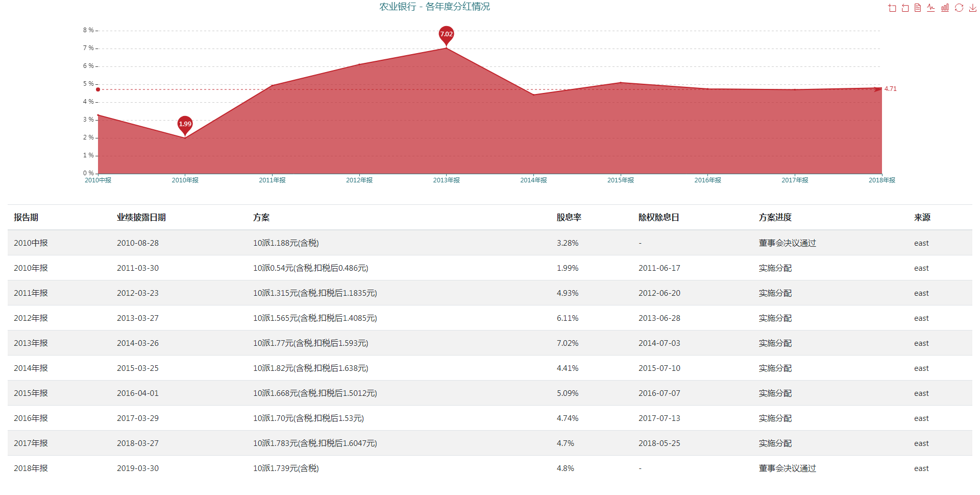
Task: Select the 2013年报 table row cell
Action: (31, 343)
